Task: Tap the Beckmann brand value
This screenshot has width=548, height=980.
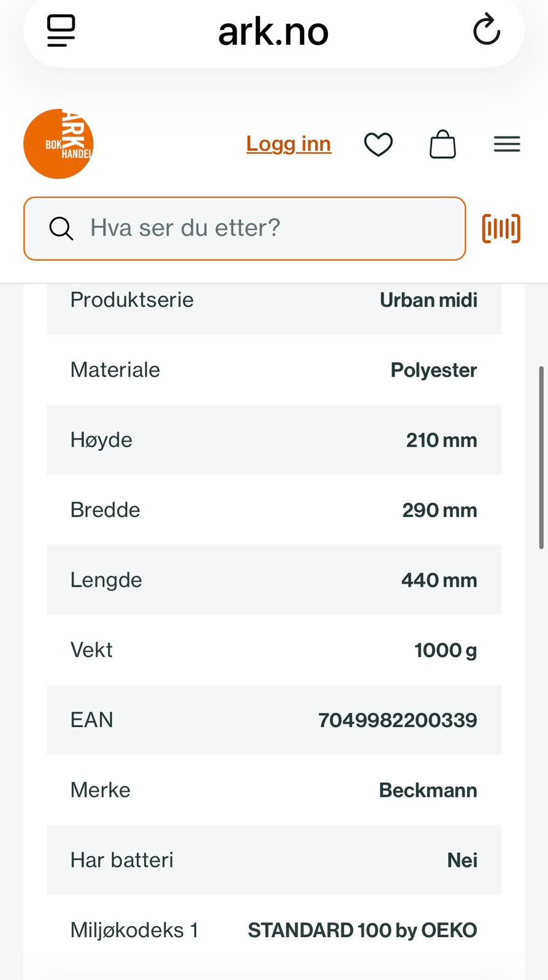Action: point(428,790)
